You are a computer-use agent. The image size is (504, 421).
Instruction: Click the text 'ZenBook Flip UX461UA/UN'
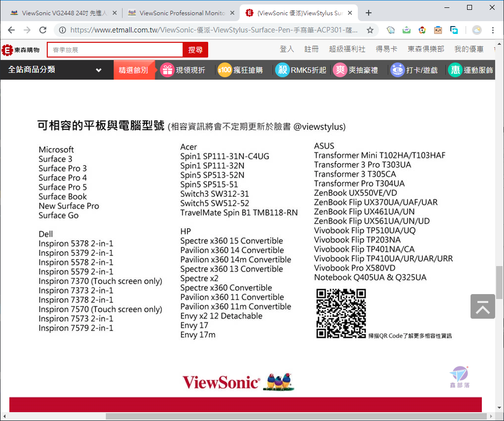pyautogui.click(x=364, y=211)
